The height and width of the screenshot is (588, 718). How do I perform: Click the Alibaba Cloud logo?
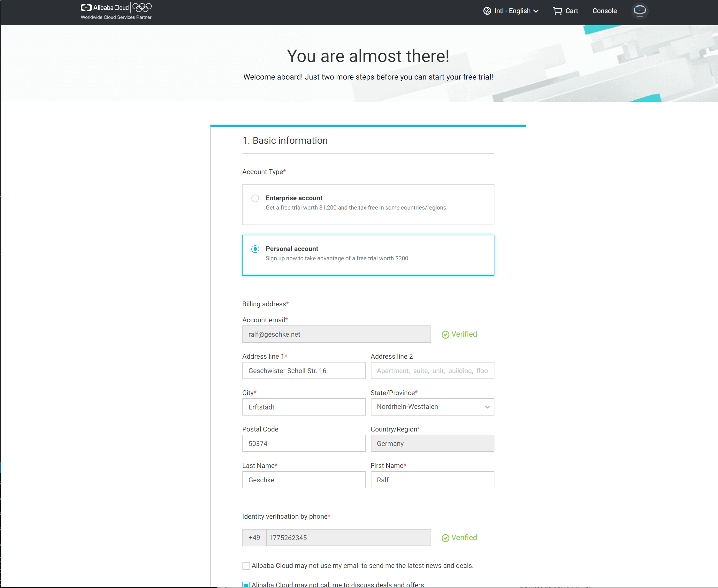105,7
